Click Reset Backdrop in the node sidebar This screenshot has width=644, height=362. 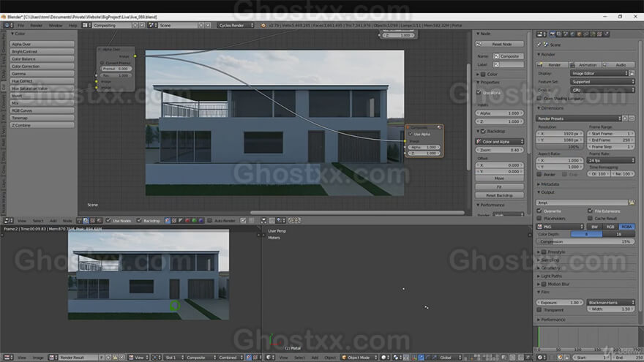pyautogui.click(x=500, y=195)
